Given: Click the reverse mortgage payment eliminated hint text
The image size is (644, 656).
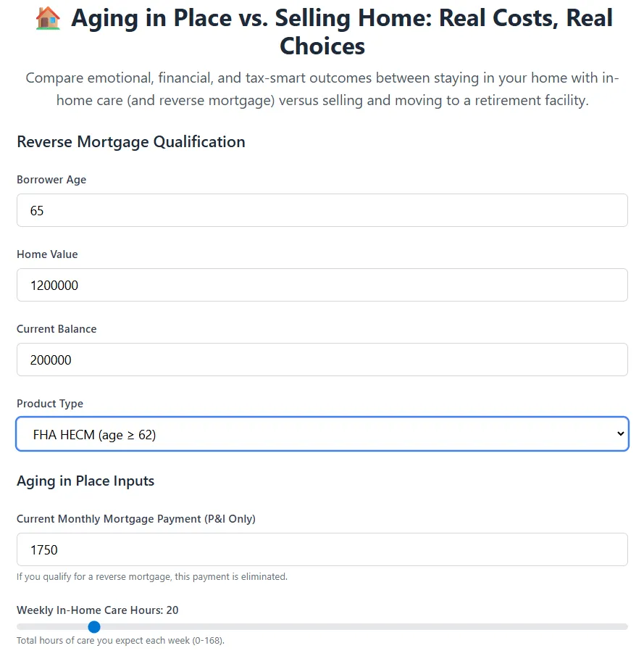Looking at the screenshot, I should 152,577.
